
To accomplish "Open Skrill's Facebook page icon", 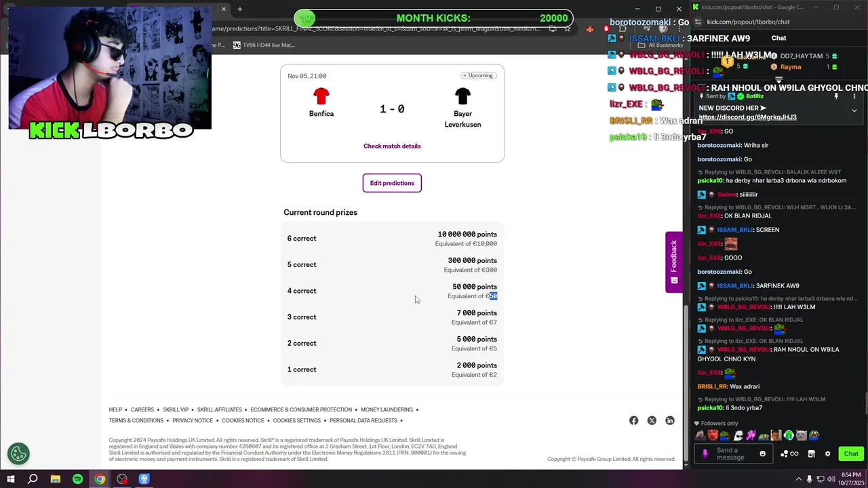I will click(x=633, y=421).
